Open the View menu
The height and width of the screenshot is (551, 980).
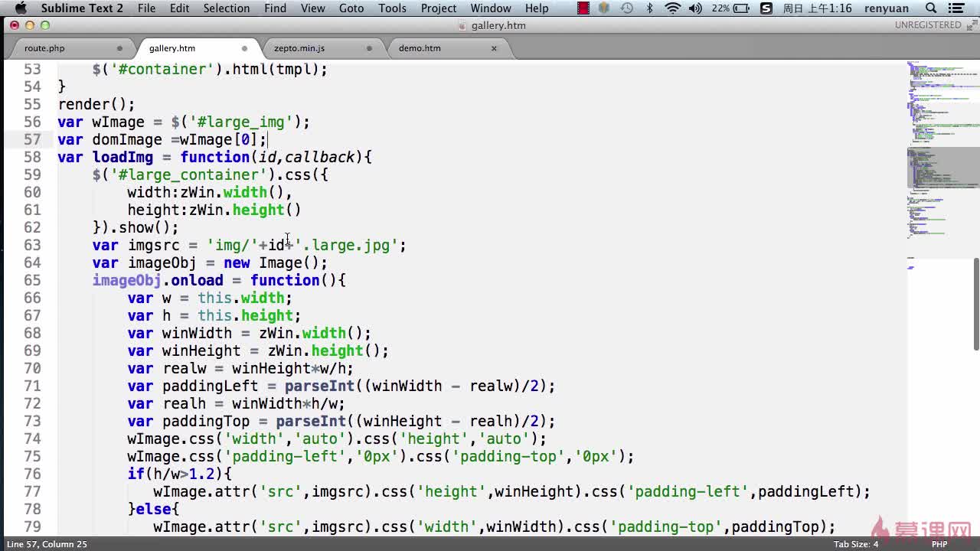click(312, 8)
